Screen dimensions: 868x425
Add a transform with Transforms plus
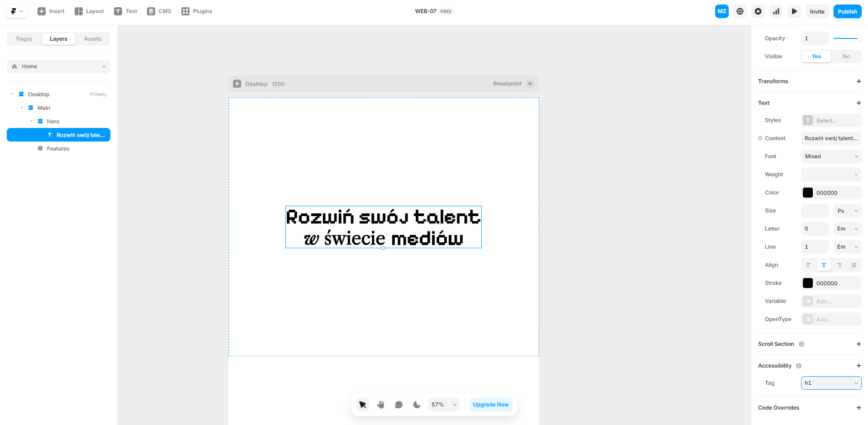(x=859, y=81)
